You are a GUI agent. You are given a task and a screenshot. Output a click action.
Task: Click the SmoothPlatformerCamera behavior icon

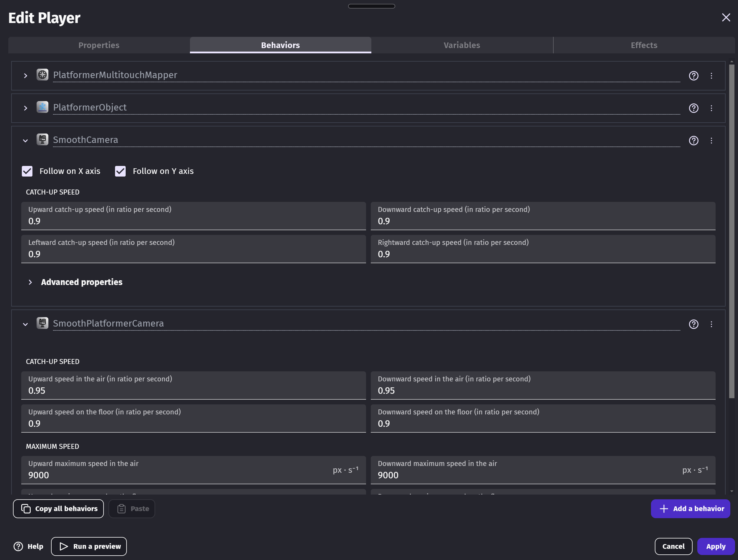pos(42,323)
